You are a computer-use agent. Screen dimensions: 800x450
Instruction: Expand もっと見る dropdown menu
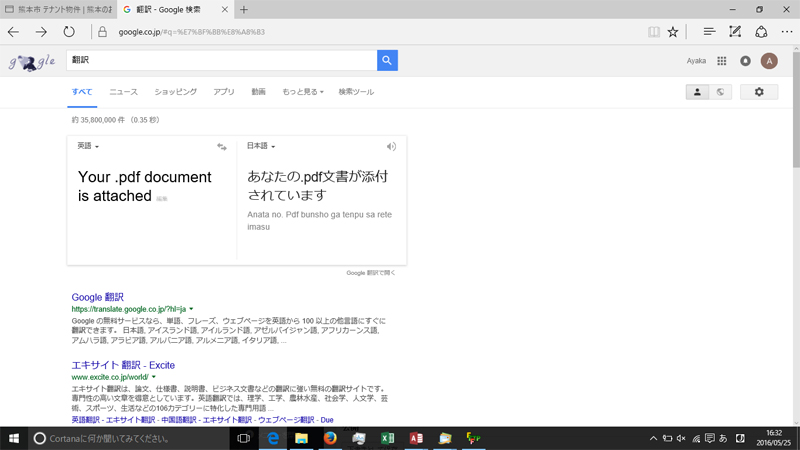[x=303, y=92]
